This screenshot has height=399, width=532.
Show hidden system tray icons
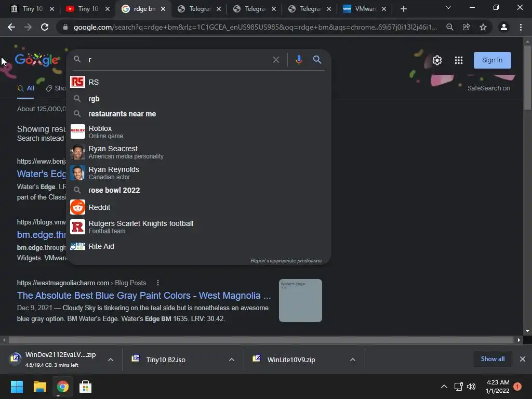pos(444,387)
